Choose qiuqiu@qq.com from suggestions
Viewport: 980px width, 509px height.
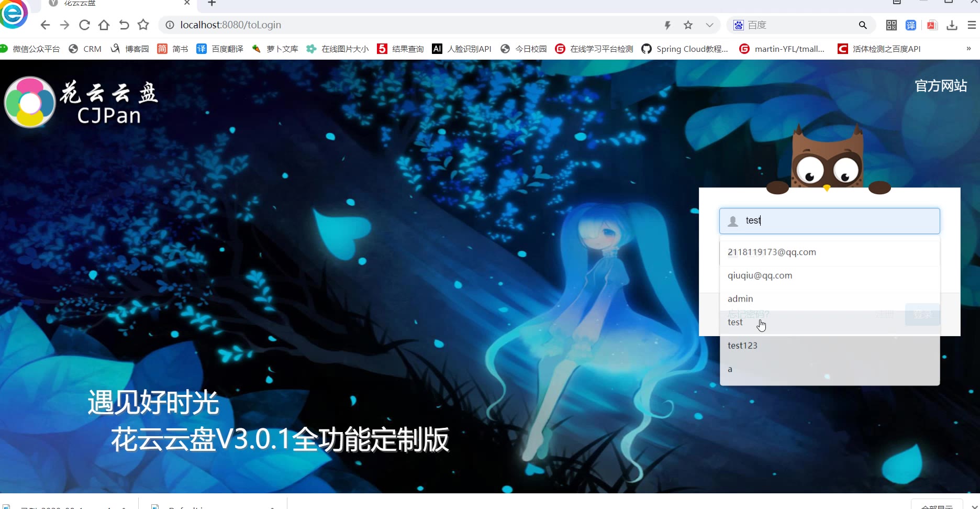(830, 275)
